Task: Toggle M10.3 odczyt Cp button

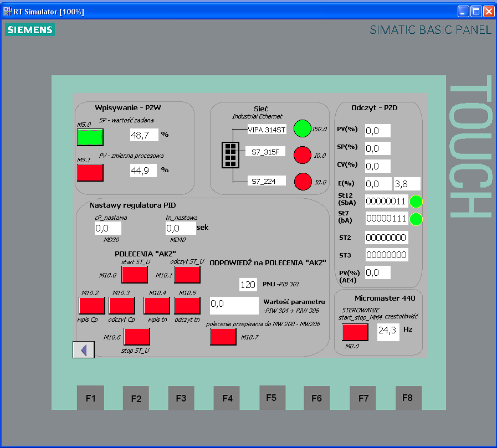Action: (x=122, y=306)
